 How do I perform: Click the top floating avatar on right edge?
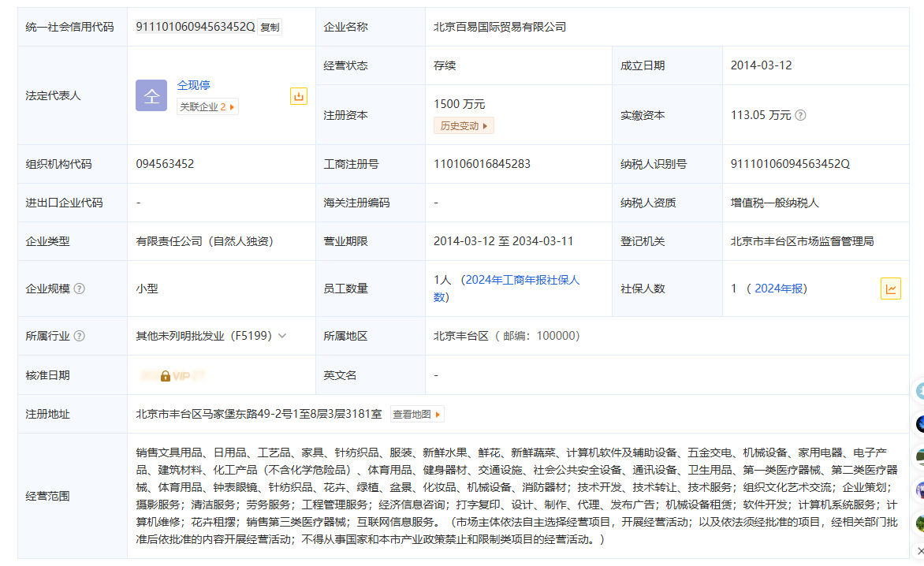click(x=919, y=391)
